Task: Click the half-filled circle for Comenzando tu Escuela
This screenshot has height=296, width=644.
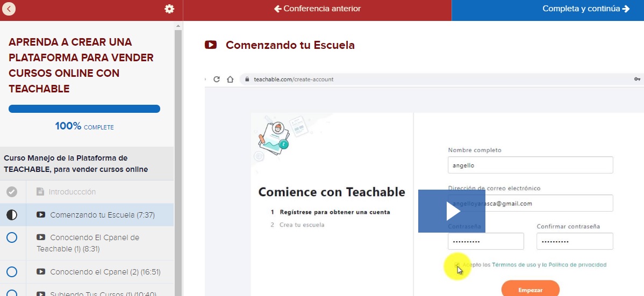Action: [12, 215]
